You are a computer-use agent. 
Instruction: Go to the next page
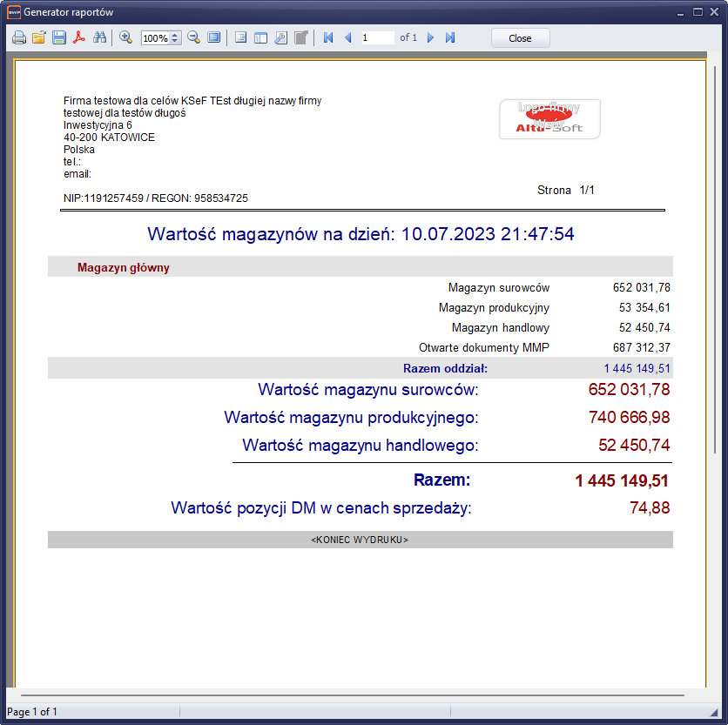(x=430, y=38)
